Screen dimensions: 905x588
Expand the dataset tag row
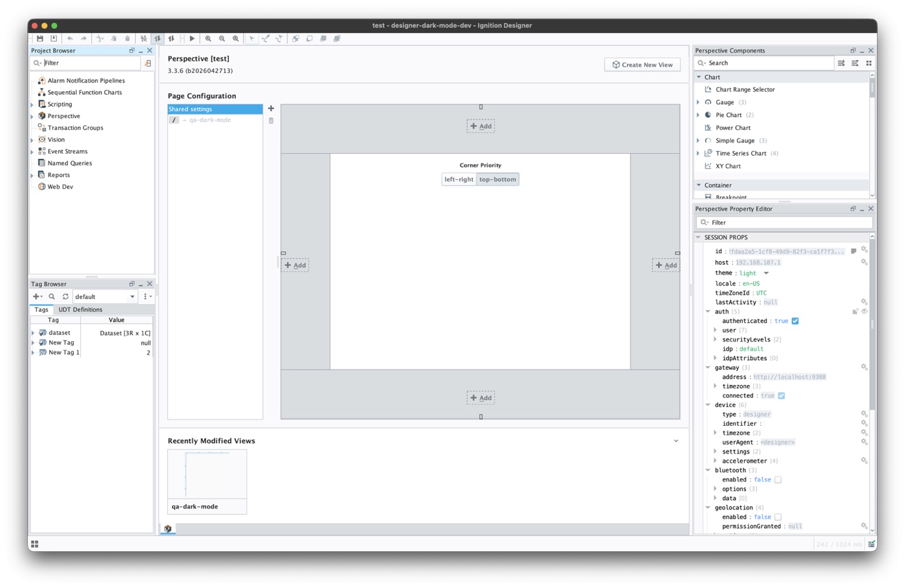tap(33, 333)
